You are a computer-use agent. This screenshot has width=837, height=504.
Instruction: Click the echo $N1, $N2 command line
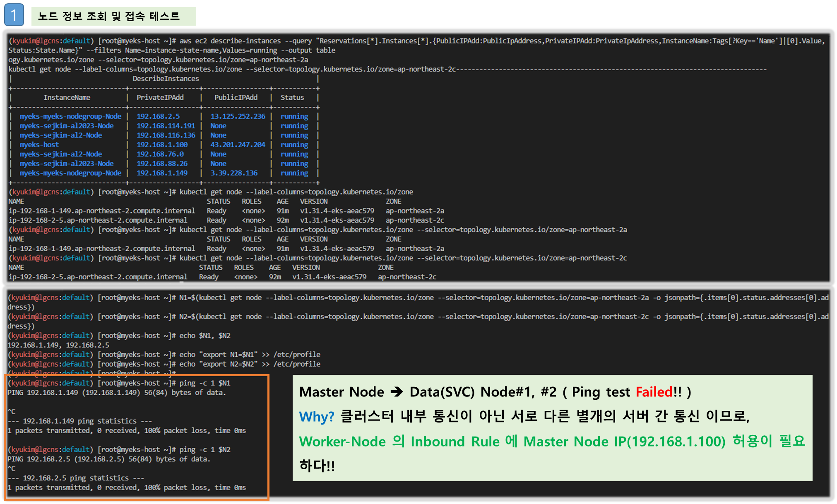tap(204, 336)
